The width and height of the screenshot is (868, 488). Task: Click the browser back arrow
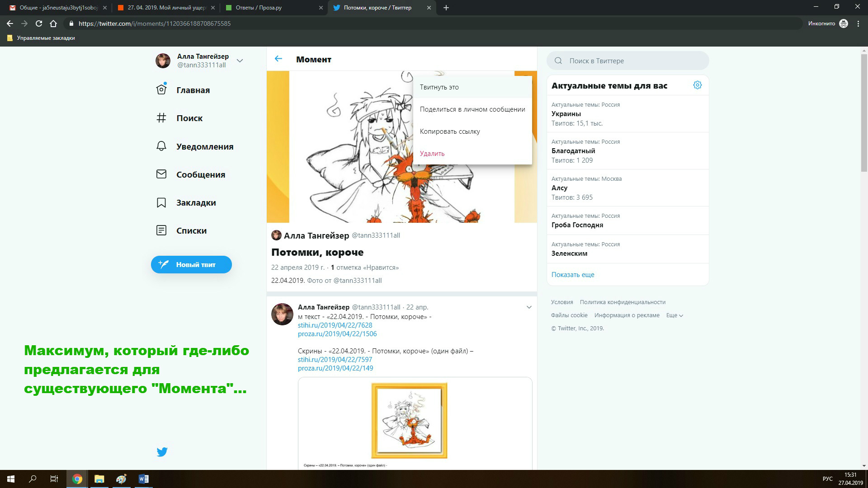click(x=10, y=23)
